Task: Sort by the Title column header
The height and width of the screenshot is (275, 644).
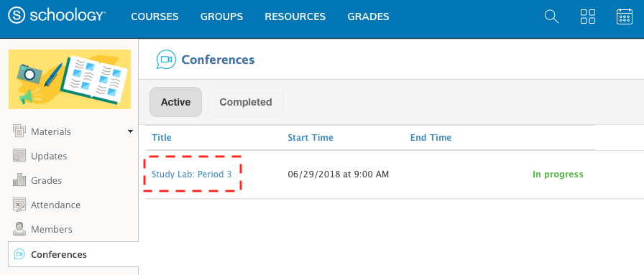Action: [x=162, y=138]
